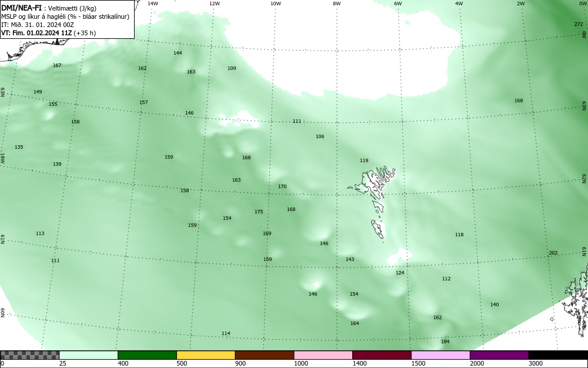Click the purple 2000–3000 legend swatch
This screenshot has height=368, width=588.
[x=499, y=355]
